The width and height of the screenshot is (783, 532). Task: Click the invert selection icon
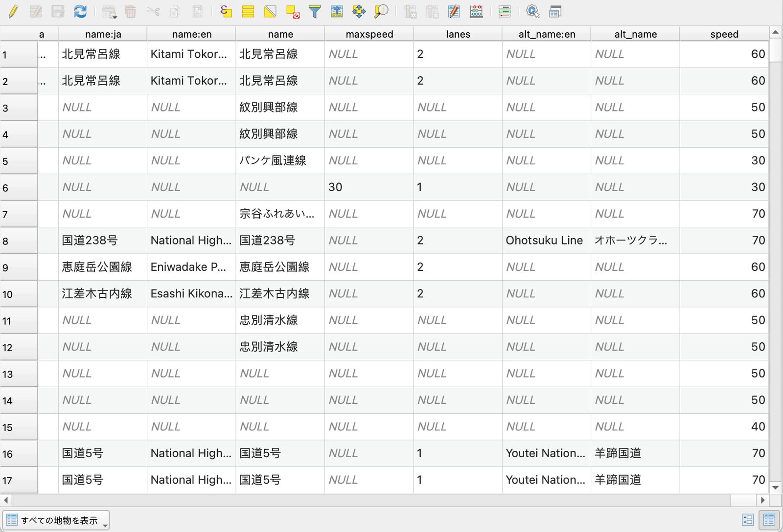[270, 11]
